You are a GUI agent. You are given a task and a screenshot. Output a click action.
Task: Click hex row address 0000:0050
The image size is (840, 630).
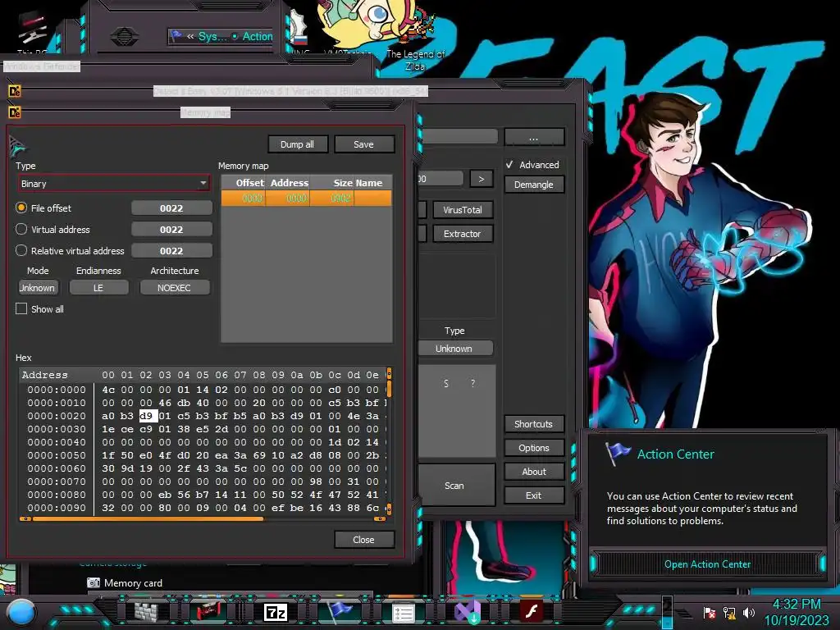coord(57,455)
